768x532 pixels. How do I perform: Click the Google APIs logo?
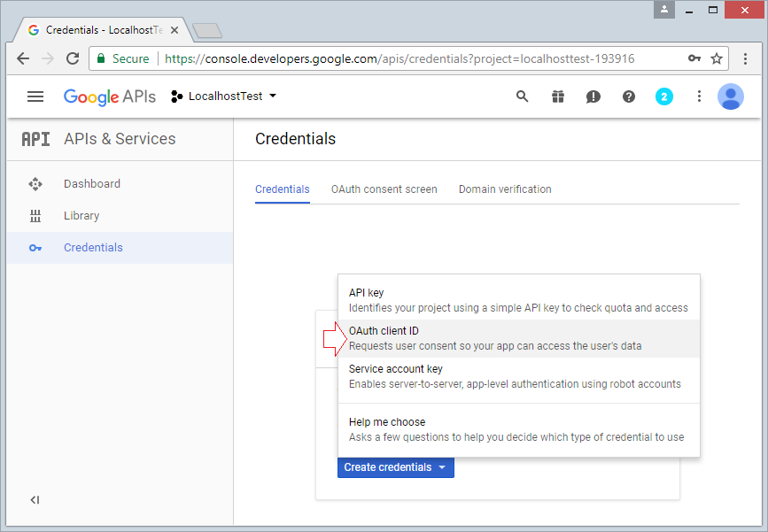(110, 96)
